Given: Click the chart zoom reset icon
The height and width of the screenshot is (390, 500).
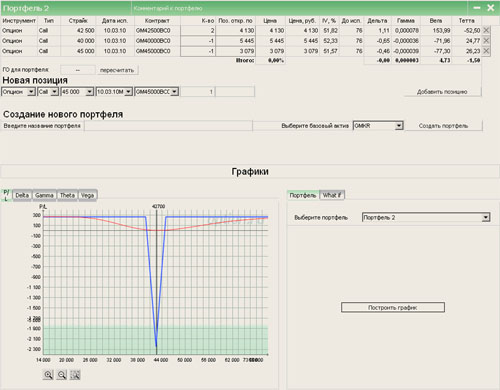Looking at the screenshot, I should pos(75,375).
